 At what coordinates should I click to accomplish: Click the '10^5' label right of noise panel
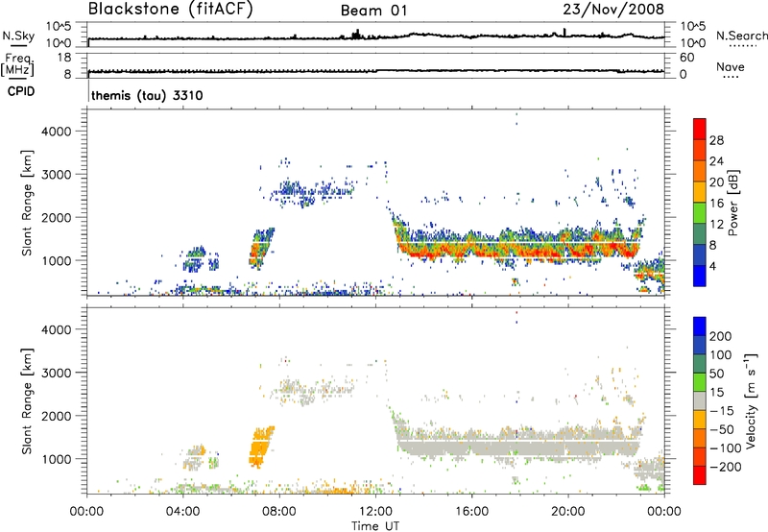693,26
